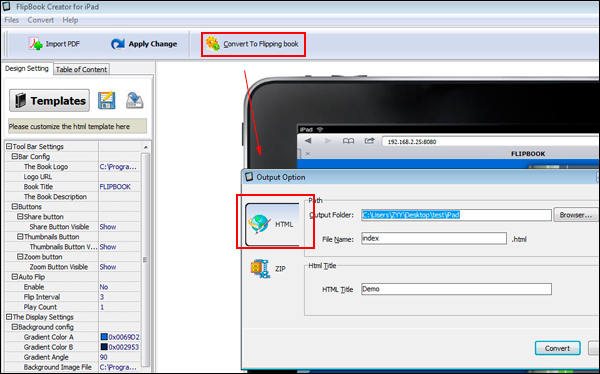This screenshot has width=600, height=374.
Task: Click the FlipBook Creator app title icon
Action: 6,7
